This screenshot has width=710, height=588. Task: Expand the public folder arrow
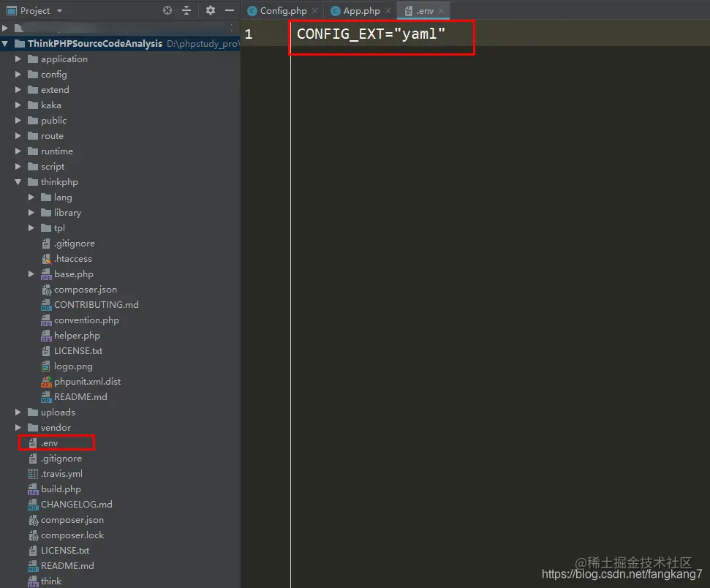[x=18, y=121]
